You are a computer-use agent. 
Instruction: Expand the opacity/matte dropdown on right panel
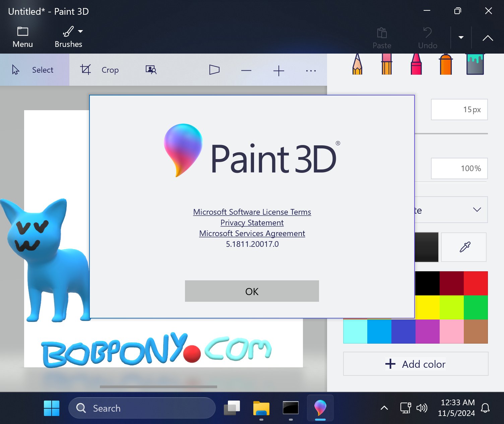pyautogui.click(x=477, y=210)
